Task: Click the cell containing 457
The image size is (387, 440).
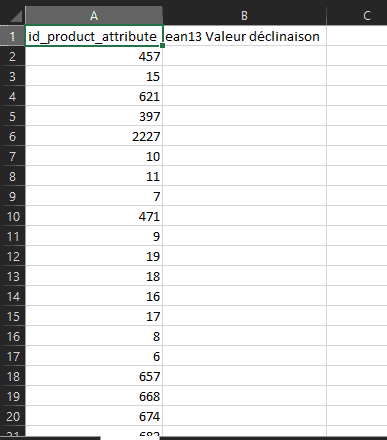Action: 94,56
